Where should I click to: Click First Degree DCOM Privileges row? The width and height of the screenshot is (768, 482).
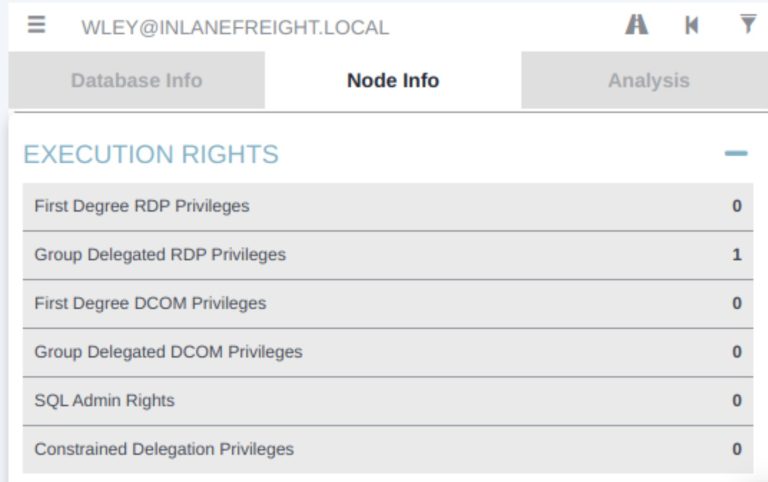coord(150,303)
